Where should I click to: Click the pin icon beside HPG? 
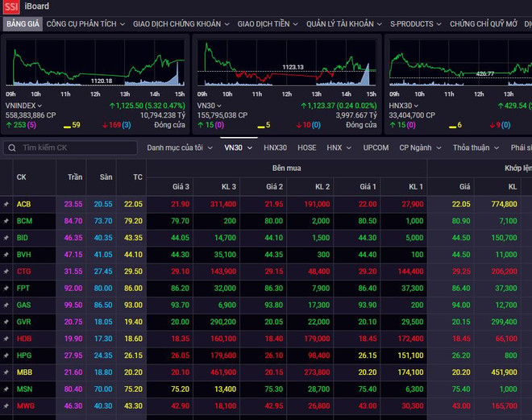point(6,356)
